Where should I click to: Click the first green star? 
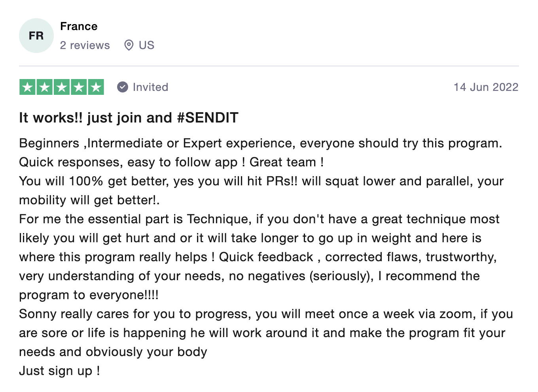pos(28,87)
